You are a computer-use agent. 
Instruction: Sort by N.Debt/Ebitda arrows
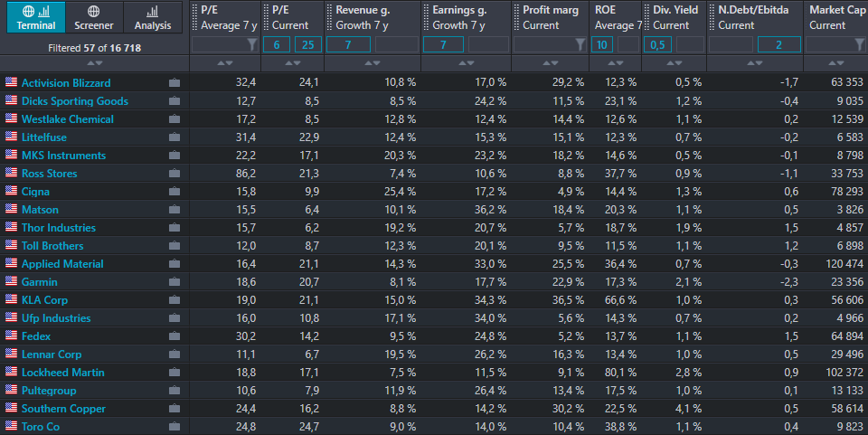754,63
